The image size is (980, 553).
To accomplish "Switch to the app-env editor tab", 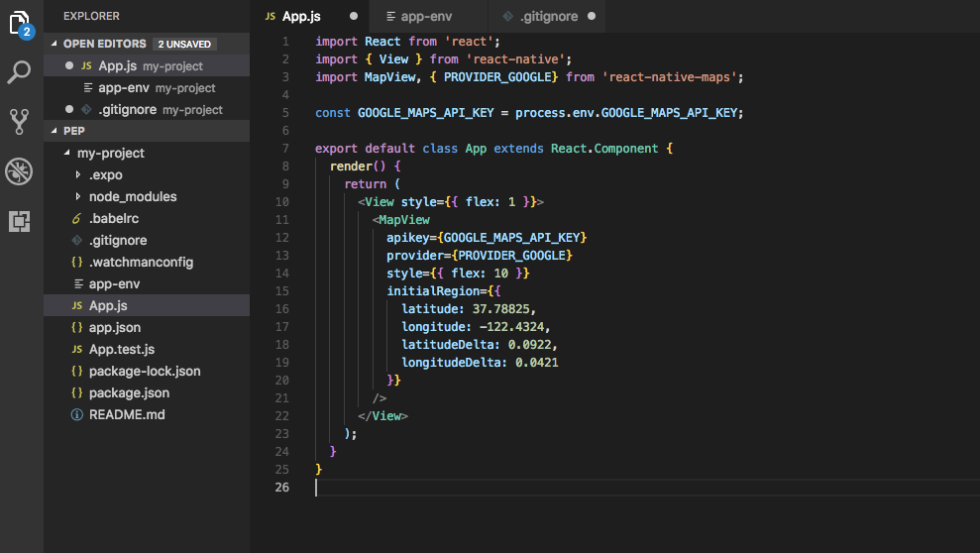I will point(428,16).
